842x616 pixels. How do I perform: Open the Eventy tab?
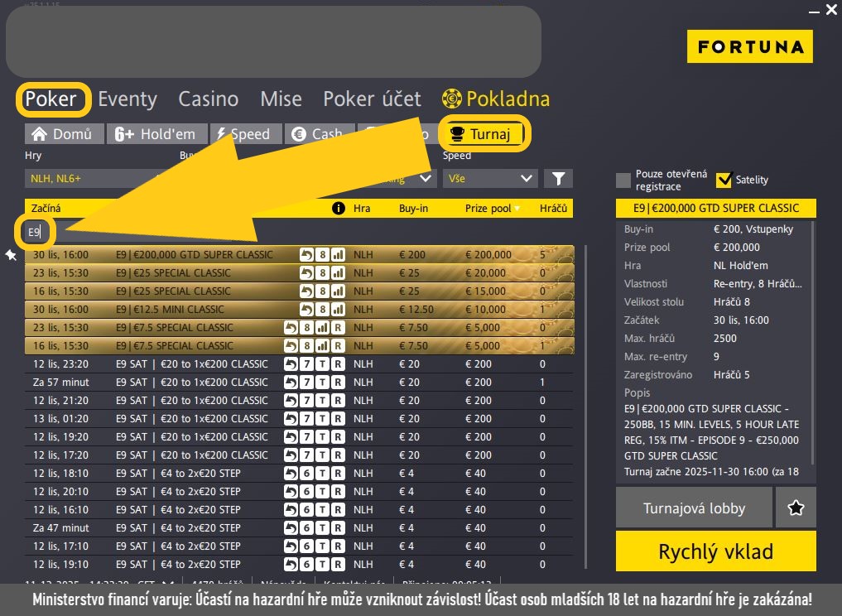127,99
